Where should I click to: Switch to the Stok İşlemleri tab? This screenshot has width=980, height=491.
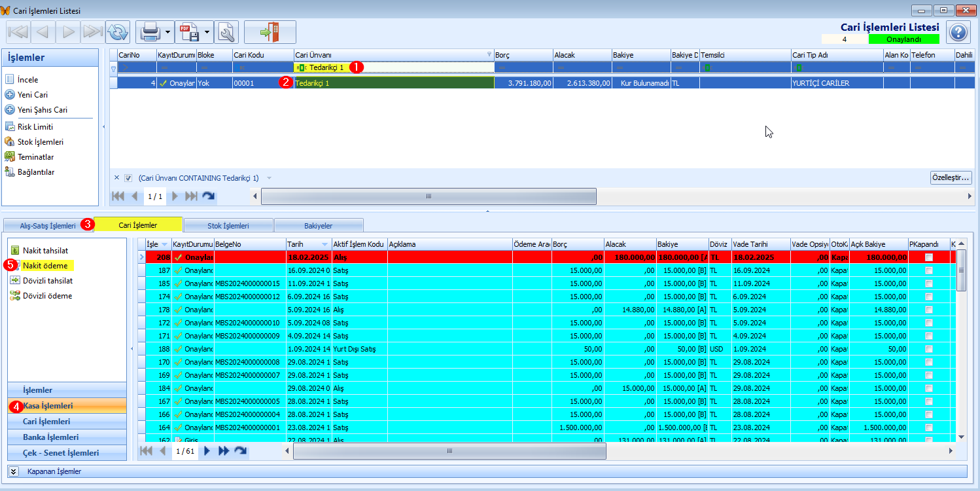[x=228, y=225]
